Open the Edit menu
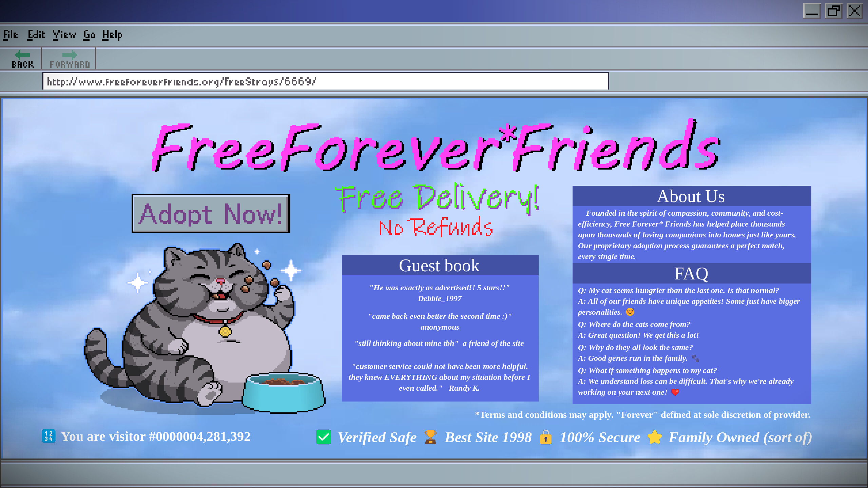This screenshot has height=488, width=868. (36, 35)
